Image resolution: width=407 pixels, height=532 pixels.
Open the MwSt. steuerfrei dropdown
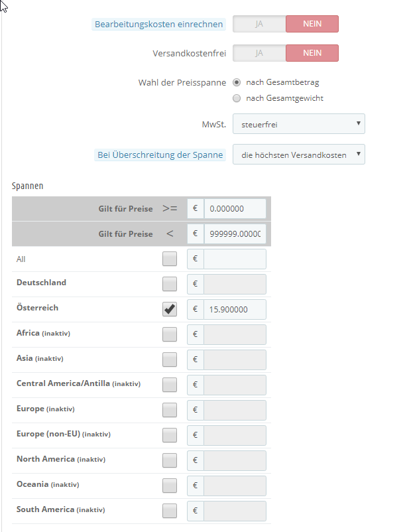[298, 123]
